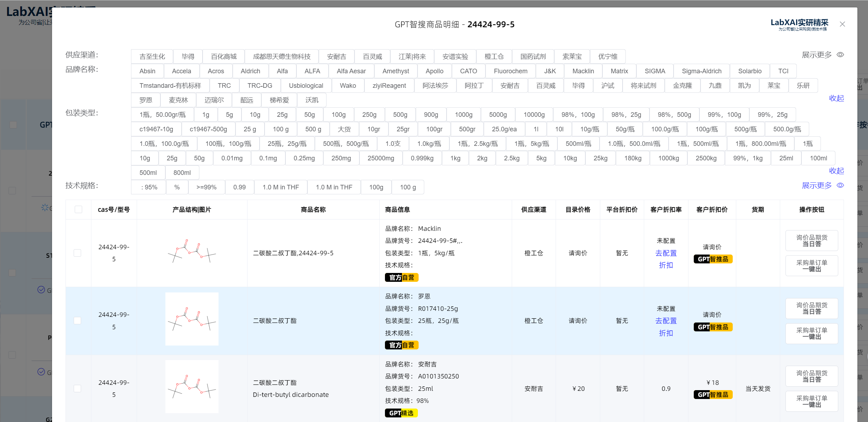
Task: Collapse 包装类型 filters via 收起
Action: pyautogui.click(x=836, y=171)
